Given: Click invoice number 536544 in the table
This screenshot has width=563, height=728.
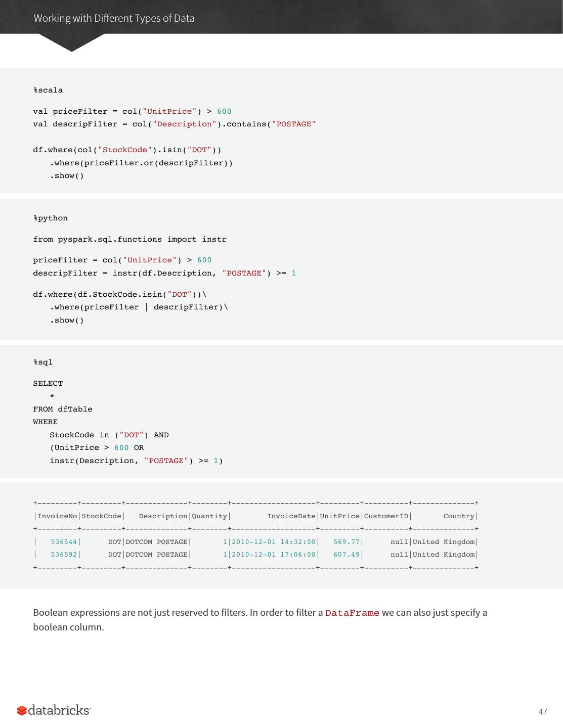Looking at the screenshot, I should 64,542.
